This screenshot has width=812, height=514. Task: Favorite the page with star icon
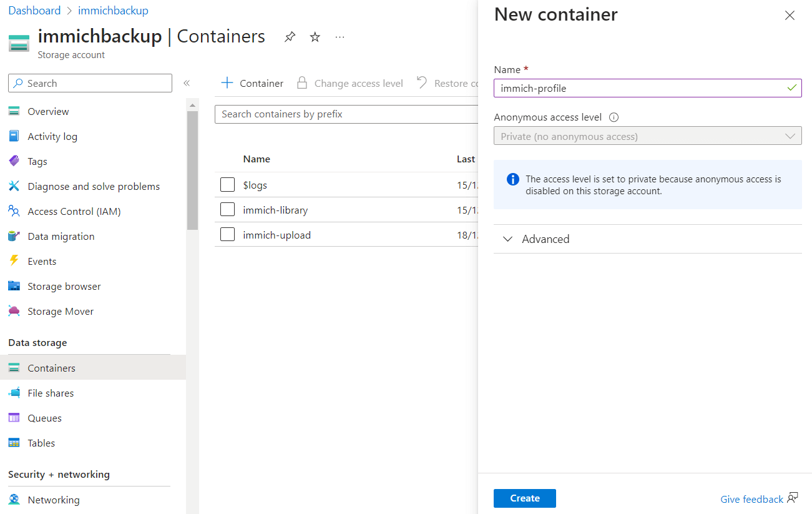pyautogui.click(x=315, y=37)
